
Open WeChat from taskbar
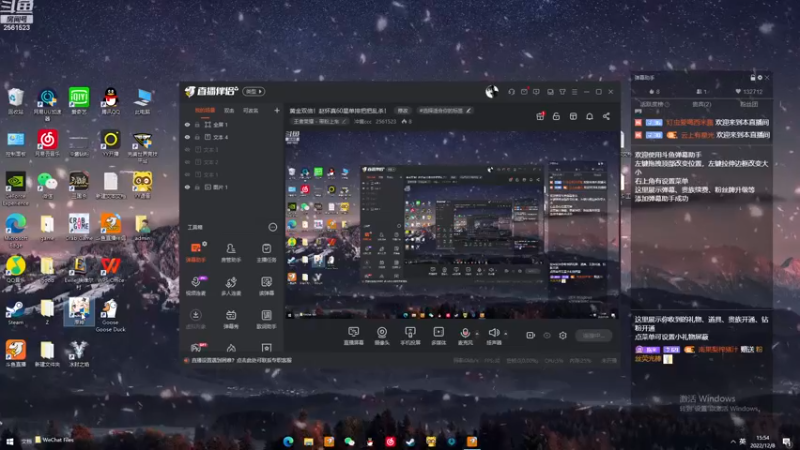tap(349, 441)
